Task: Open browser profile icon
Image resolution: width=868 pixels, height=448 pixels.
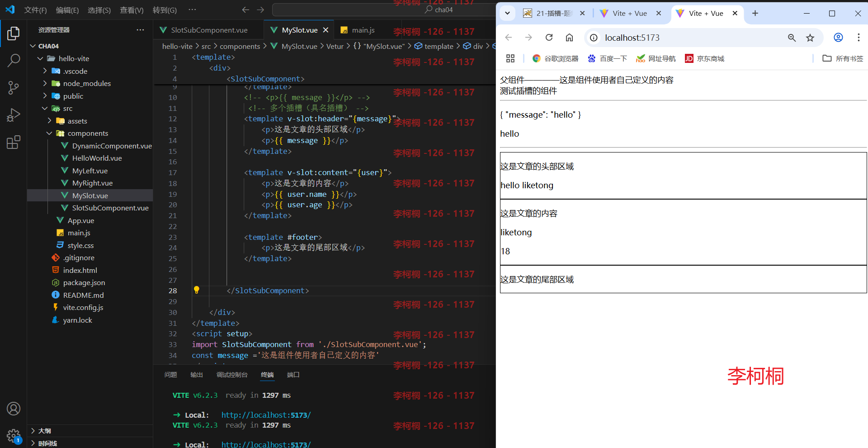Action: tap(838, 38)
